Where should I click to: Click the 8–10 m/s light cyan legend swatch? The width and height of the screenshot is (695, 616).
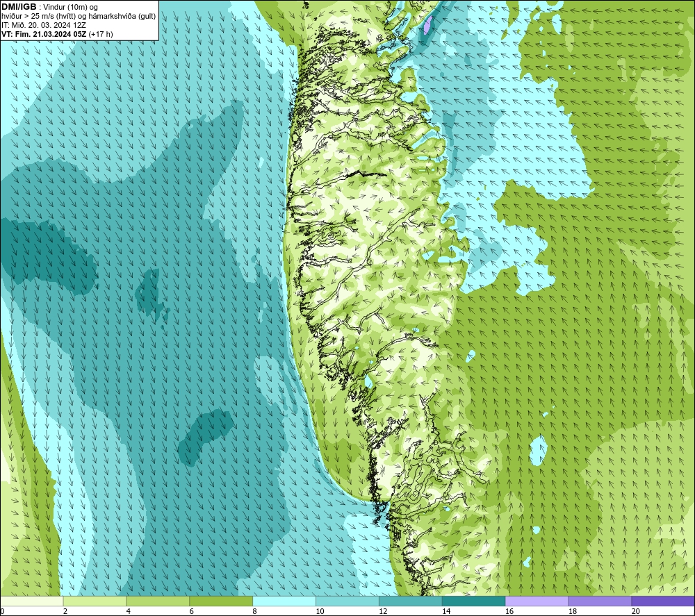284,601
